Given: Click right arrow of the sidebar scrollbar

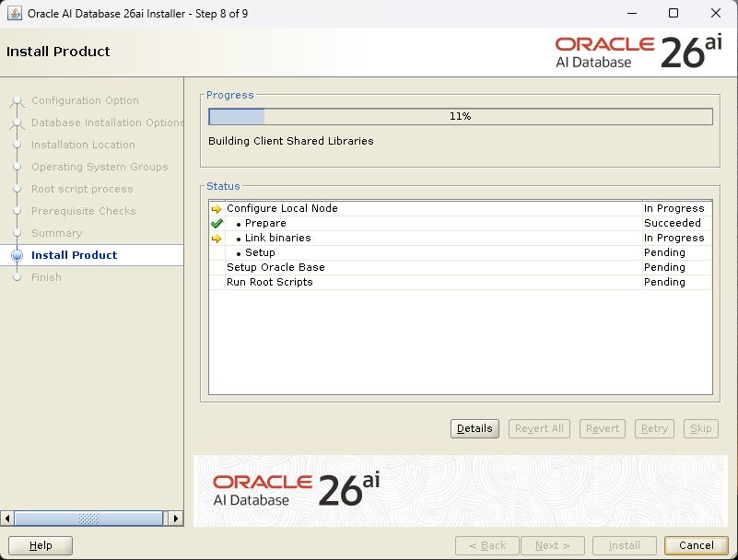Looking at the screenshot, I should (176, 519).
